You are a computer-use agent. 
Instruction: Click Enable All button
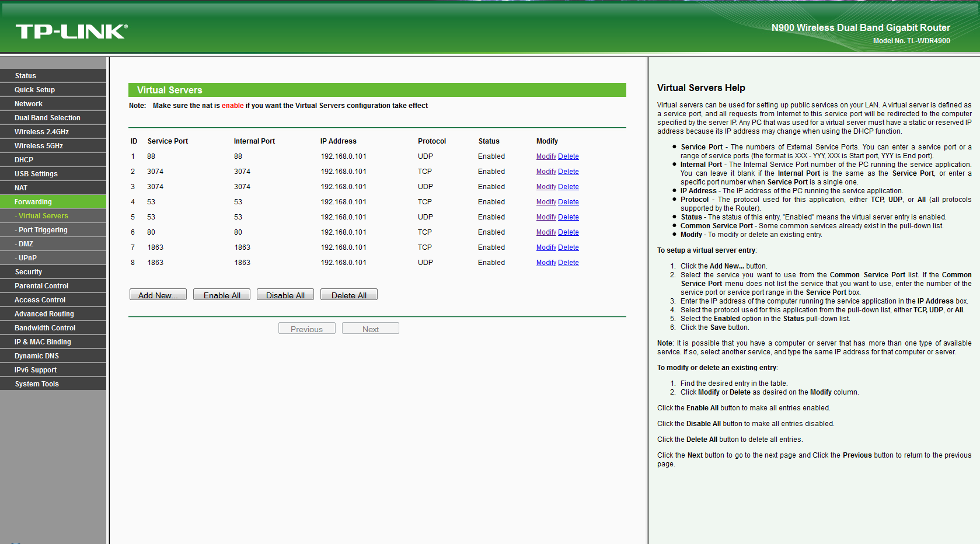coord(222,295)
